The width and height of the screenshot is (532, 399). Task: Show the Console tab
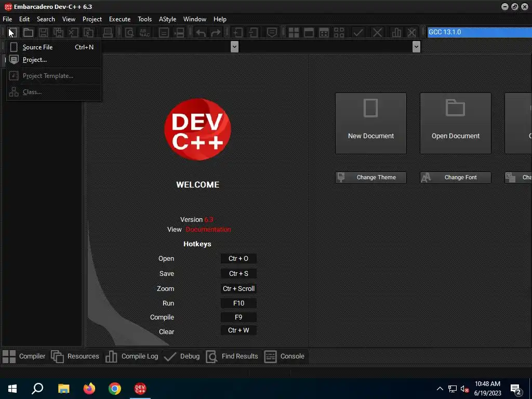point(284,356)
